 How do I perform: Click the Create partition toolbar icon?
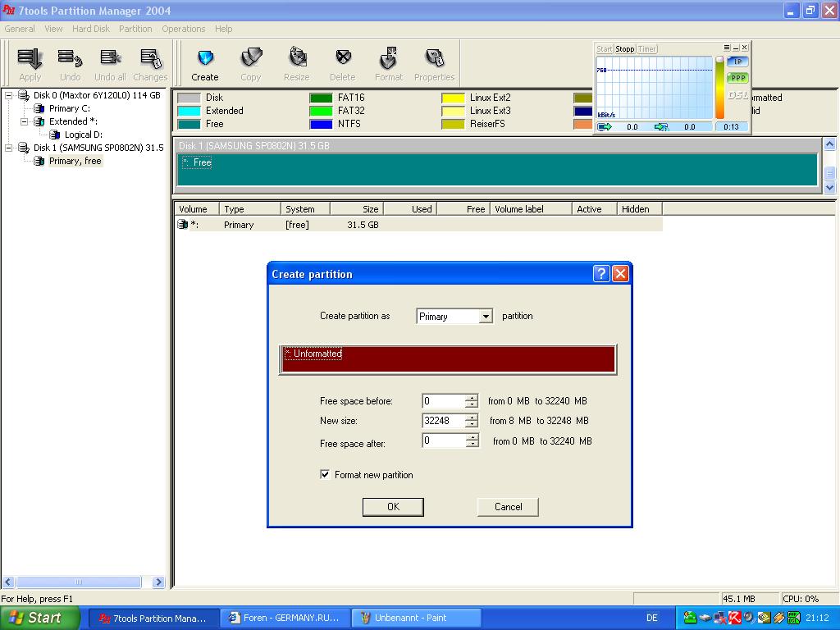(205, 58)
